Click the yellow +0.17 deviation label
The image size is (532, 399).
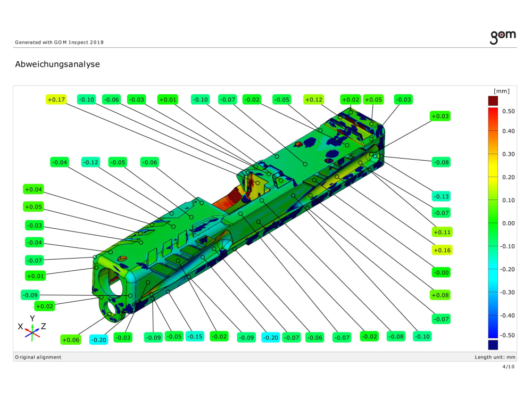tap(56, 99)
